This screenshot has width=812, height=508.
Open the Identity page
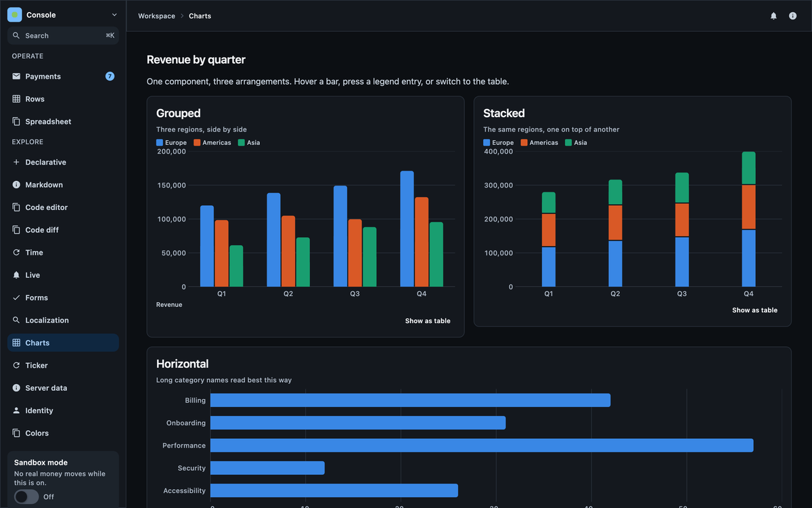(x=63, y=410)
